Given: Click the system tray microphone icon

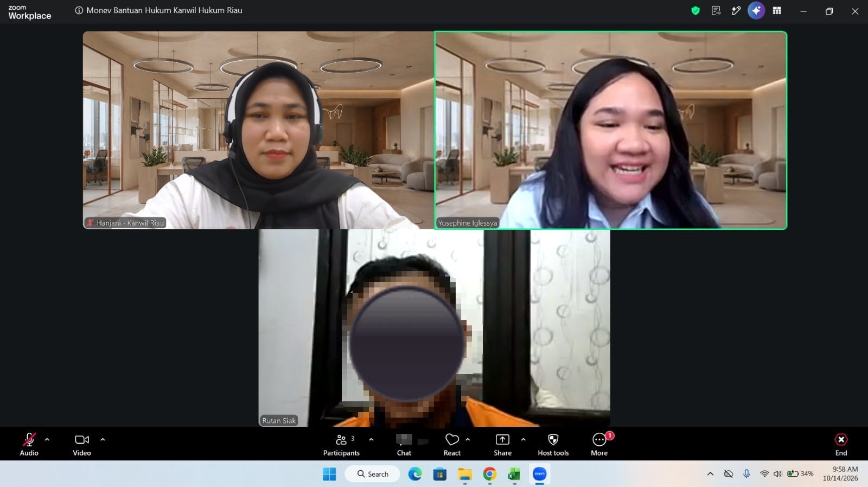Looking at the screenshot, I should 746,474.
